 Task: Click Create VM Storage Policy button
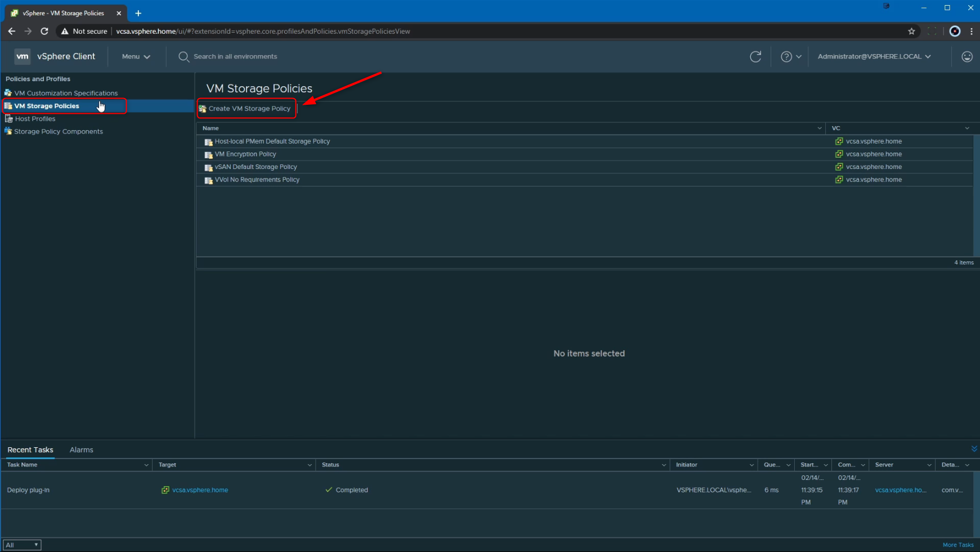pyautogui.click(x=245, y=109)
